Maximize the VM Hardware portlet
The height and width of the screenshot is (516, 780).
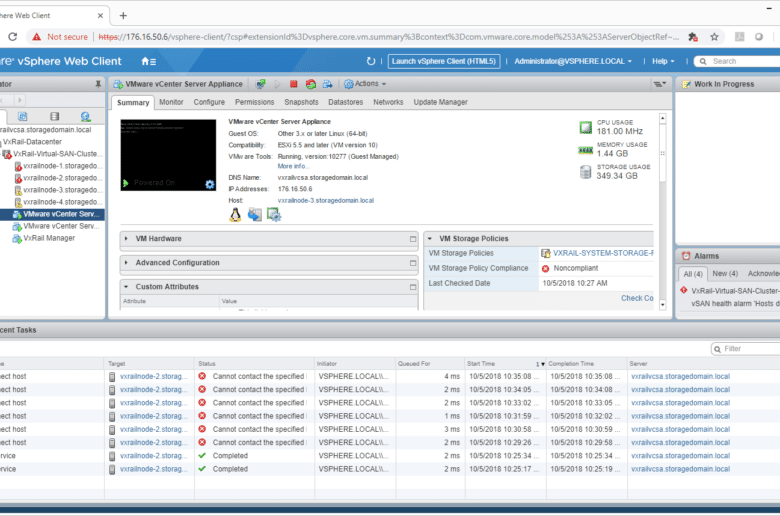click(413, 239)
